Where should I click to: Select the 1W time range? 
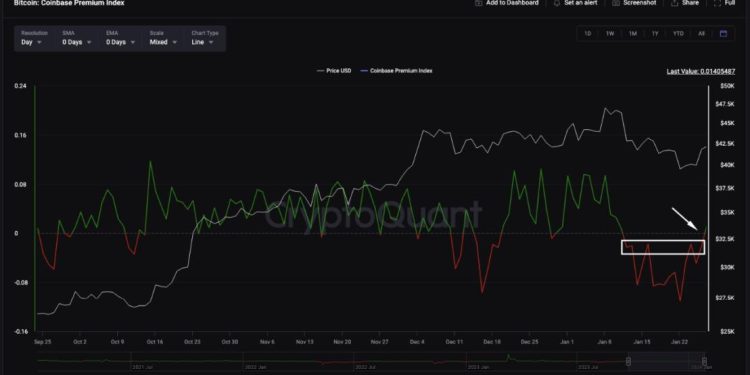[x=610, y=33]
